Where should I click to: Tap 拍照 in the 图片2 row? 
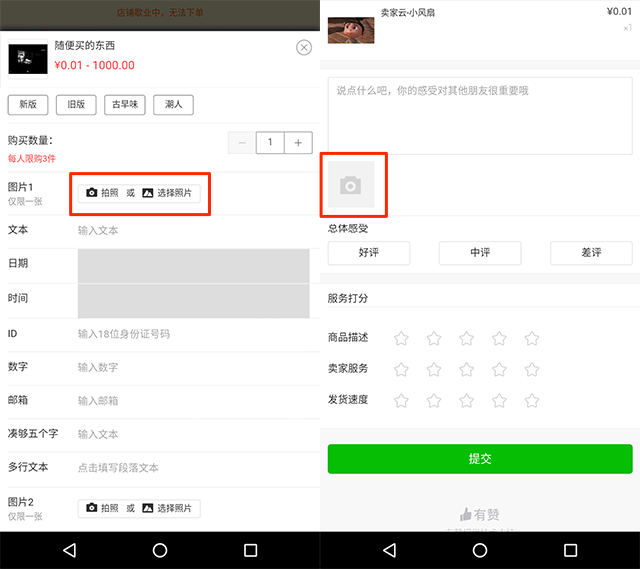tap(102, 508)
